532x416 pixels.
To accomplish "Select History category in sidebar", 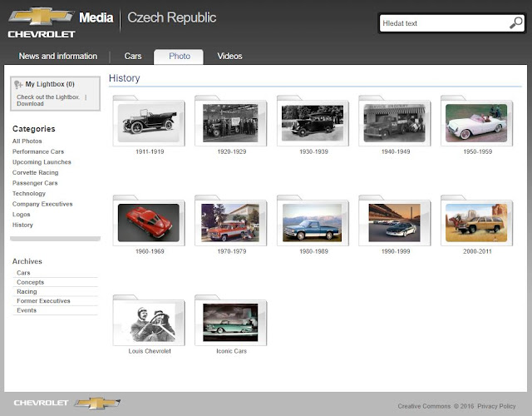I will pos(22,225).
